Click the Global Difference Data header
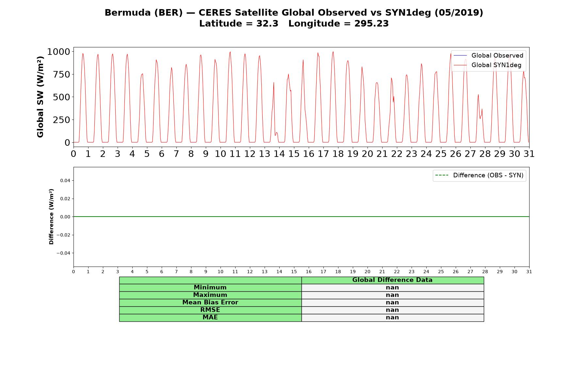 click(x=392, y=280)
